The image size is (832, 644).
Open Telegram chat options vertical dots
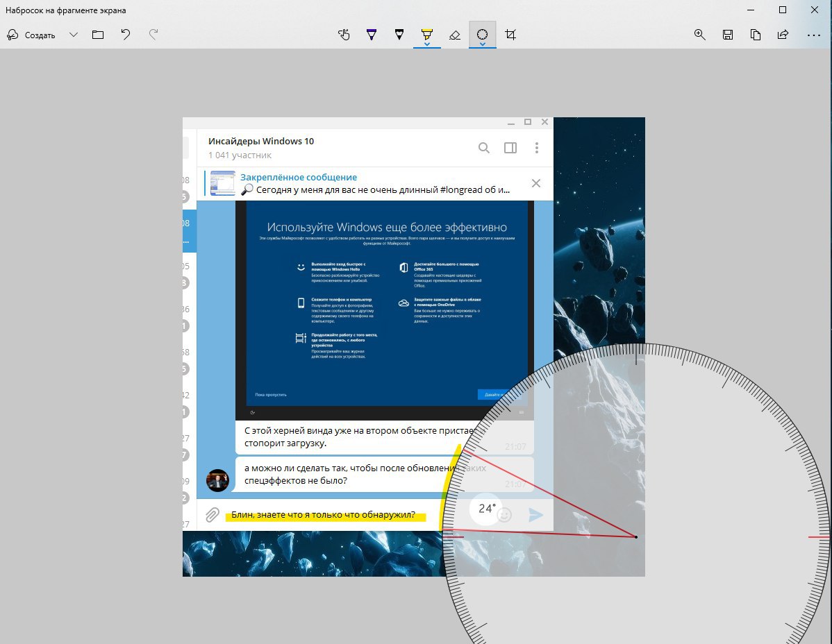coord(537,148)
